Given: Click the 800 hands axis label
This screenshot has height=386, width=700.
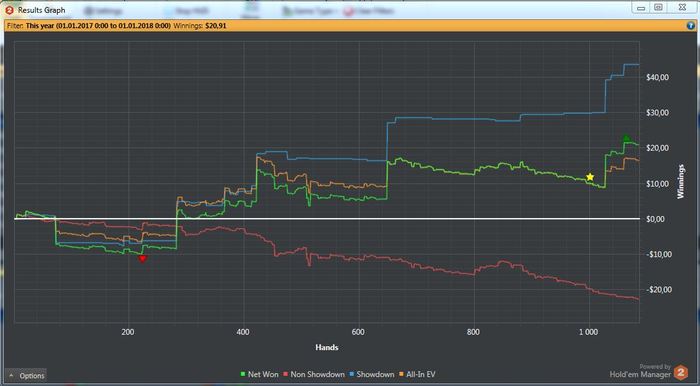Looking at the screenshot, I should pos(474,332).
